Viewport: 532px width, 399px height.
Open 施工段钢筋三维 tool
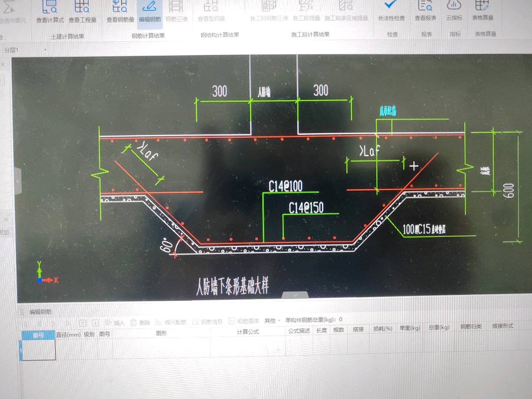point(269,11)
